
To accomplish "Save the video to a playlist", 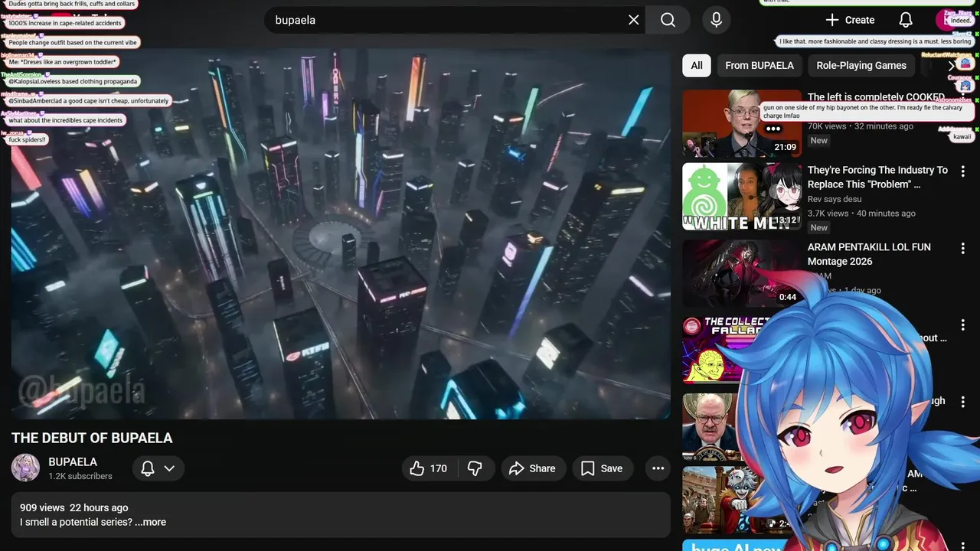I will [x=603, y=468].
